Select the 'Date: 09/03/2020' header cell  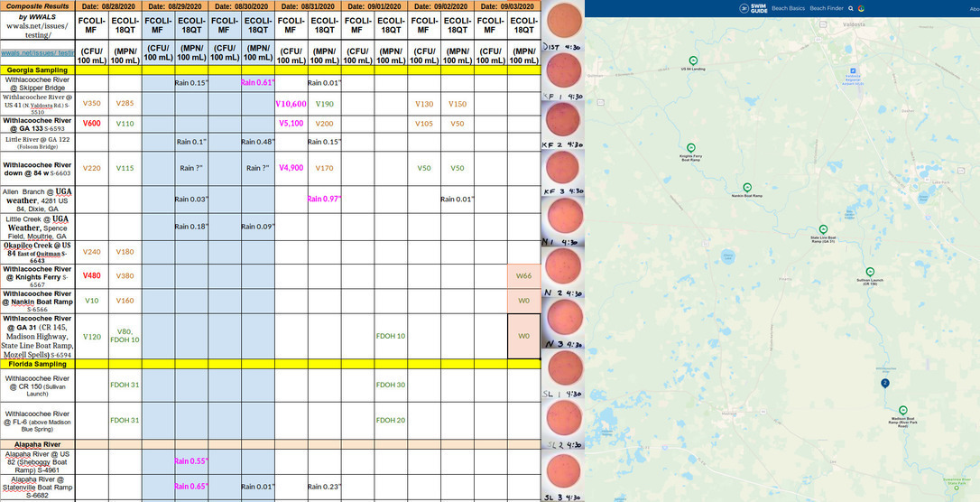pyautogui.click(x=507, y=5)
